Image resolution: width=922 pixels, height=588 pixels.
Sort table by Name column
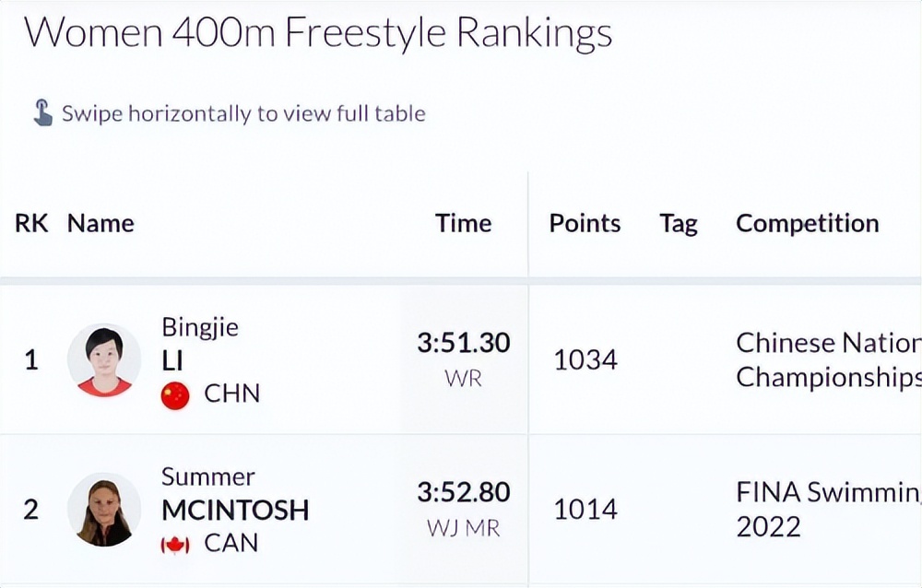pyautogui.click(x=100, y=224)
